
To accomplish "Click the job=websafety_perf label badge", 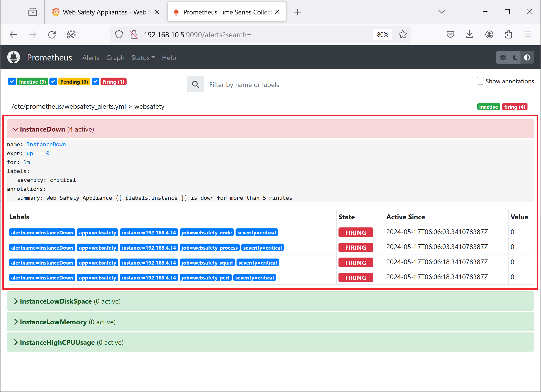I will [205, 278].
